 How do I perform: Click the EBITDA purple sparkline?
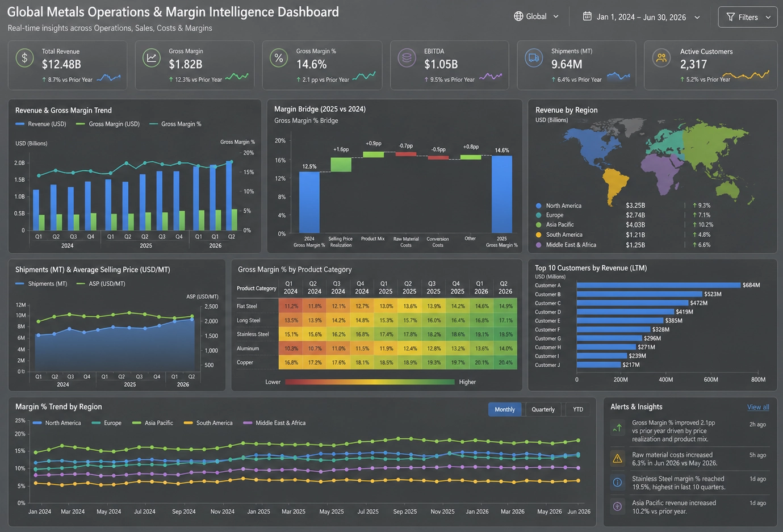pyautogui.click(x=491, y=76)
